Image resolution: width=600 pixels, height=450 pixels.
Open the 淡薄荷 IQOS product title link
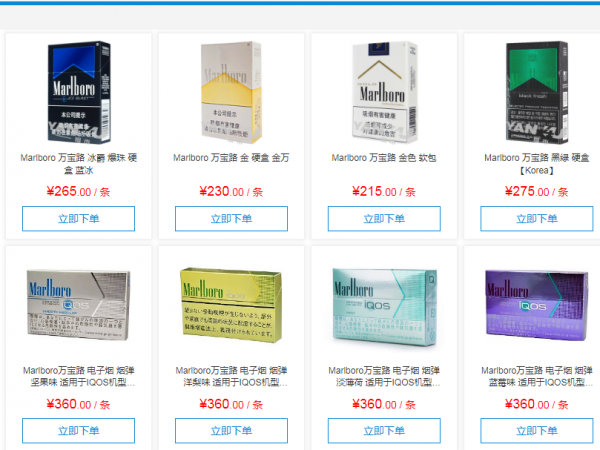[384, 376]
